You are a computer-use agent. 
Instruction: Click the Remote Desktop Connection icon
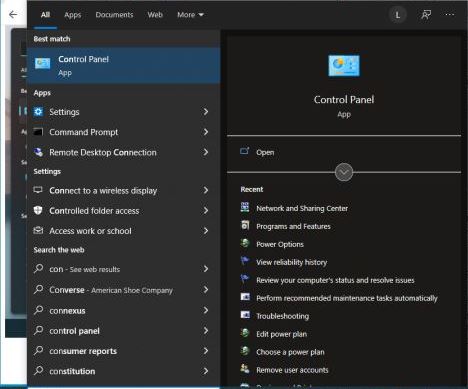[38, 152]
